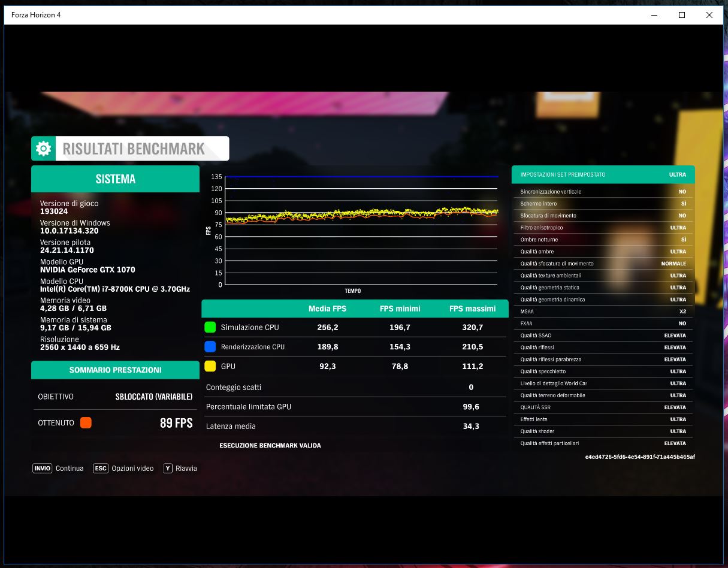Click the Schermo intero setting row
This screenshot has width=728, height=568.
coord(603,204)
